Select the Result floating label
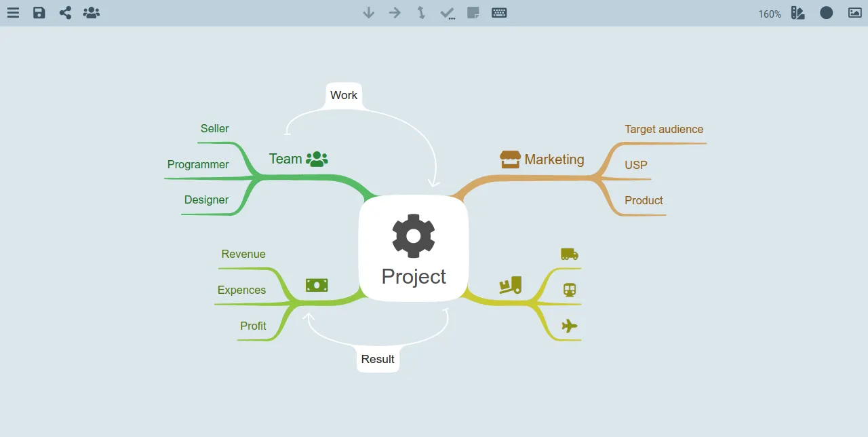This screenshot has height=437, width=868. (378, 359)
